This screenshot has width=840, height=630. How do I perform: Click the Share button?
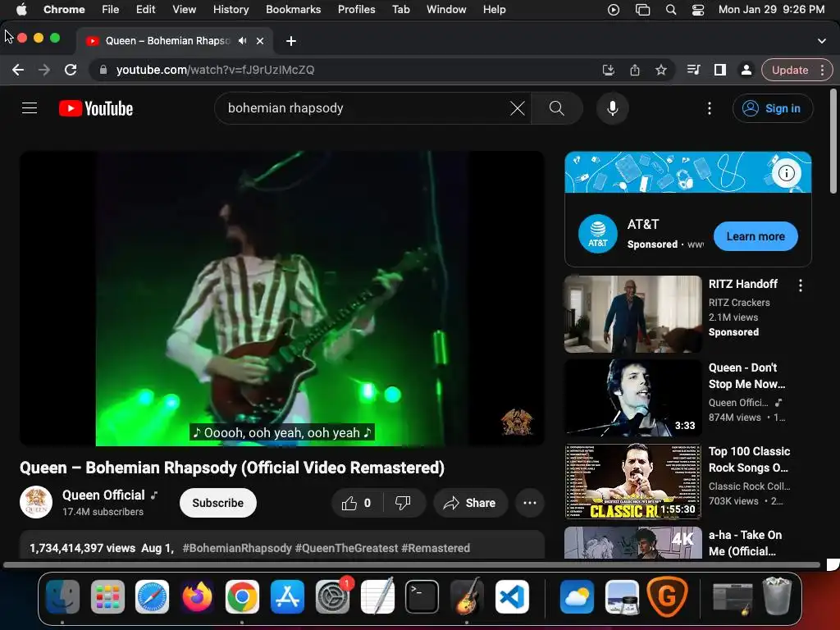pos(470,503)
